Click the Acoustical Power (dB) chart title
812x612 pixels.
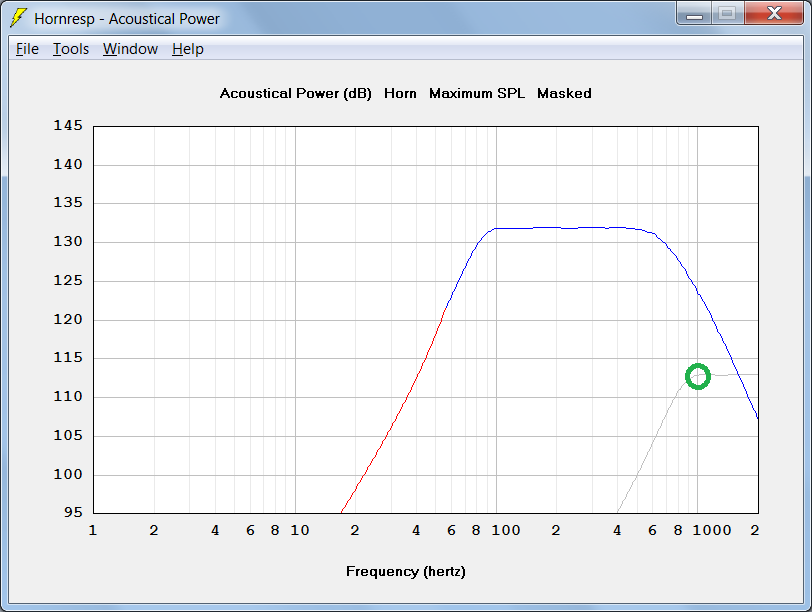pyautogui.click(x=296, y=94)
